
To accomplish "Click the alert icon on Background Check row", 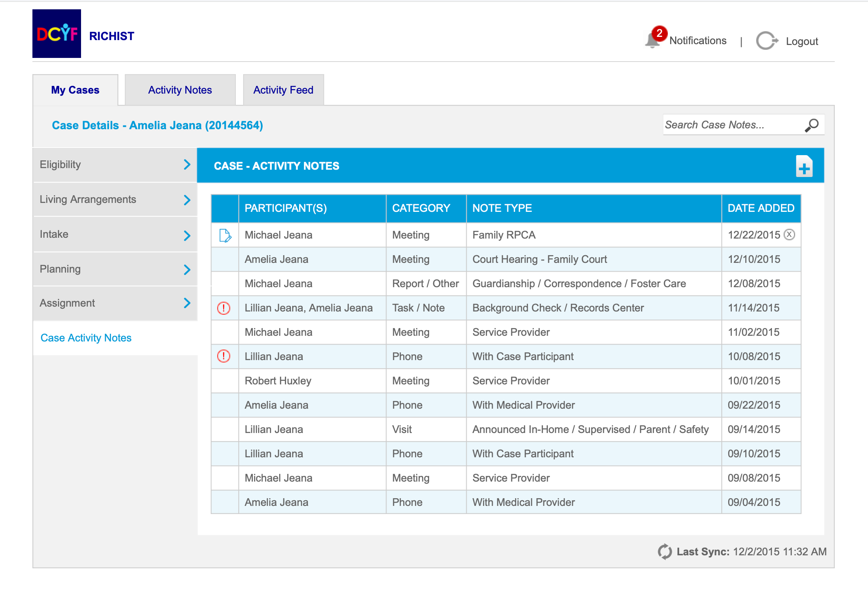I will coord(224,308).
